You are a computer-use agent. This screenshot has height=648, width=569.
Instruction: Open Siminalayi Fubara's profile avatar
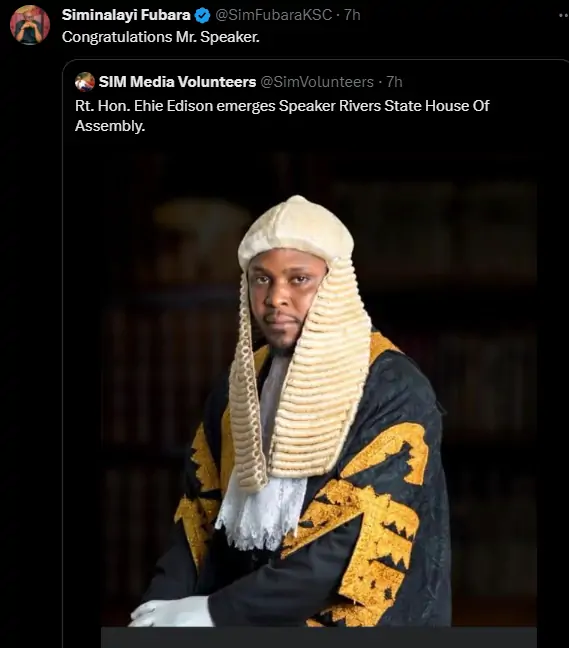click(x=30, y=25)
